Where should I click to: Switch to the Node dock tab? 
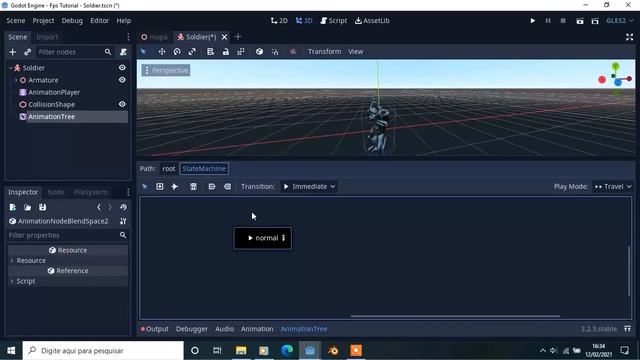pos(56,192)
